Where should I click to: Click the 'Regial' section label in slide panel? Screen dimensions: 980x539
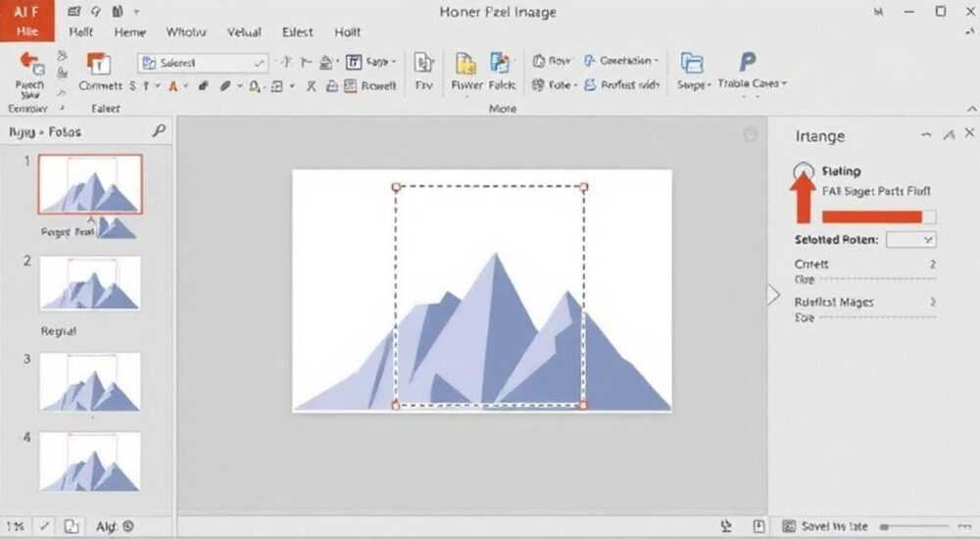[x=58, y=331]
